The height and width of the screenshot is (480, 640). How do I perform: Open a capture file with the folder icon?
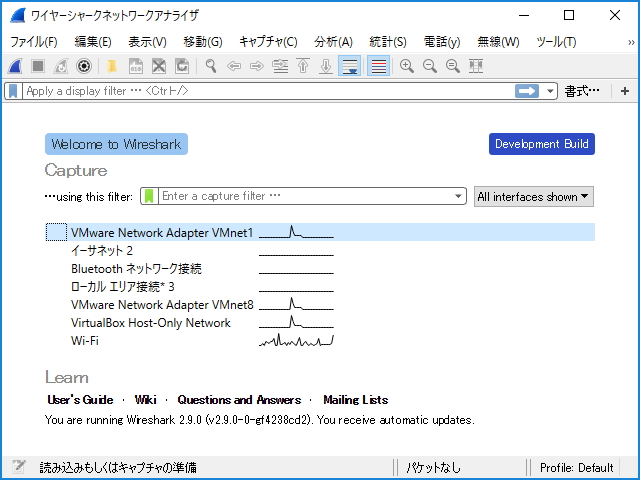click(x=112, y=66)
